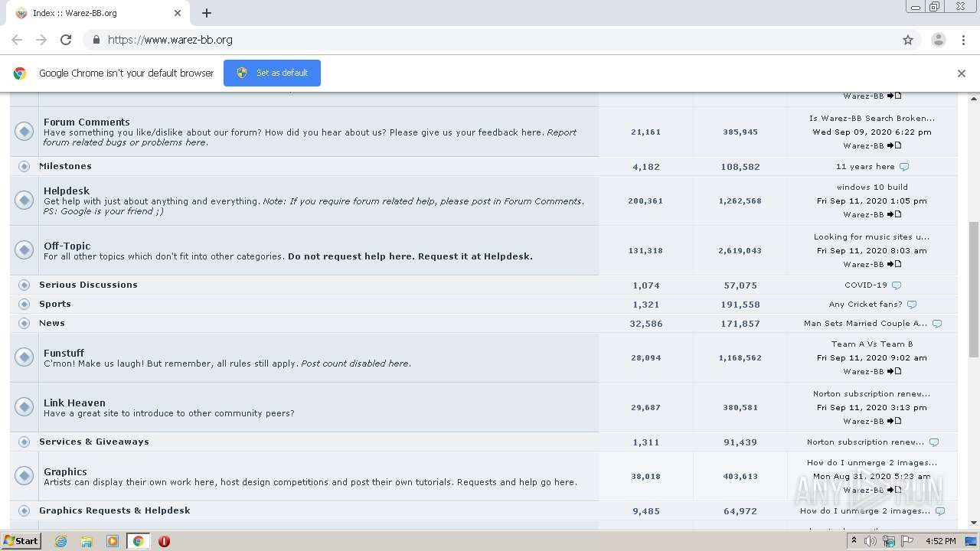
Task: Click the Funstuff forum status icon
Action: pyautogui.click(x=24, y=357)
